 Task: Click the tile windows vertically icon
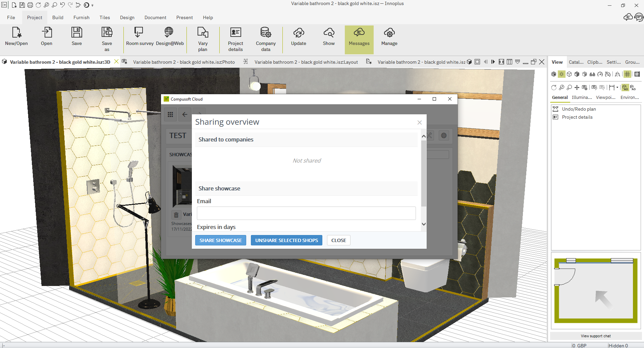click(x=509, y=62)
